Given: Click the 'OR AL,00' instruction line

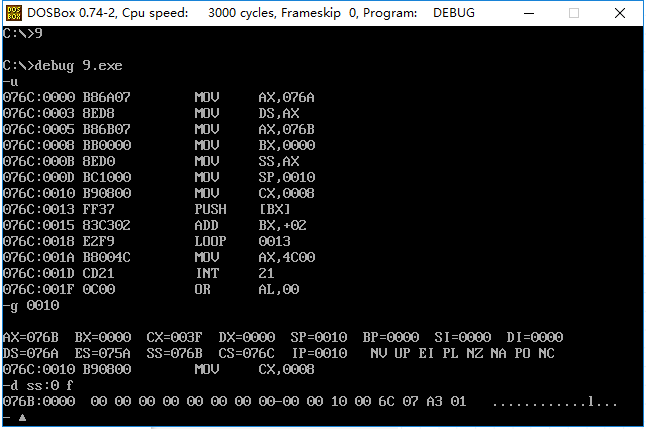Looking at the screenshot, I should [x=151, y=289].
